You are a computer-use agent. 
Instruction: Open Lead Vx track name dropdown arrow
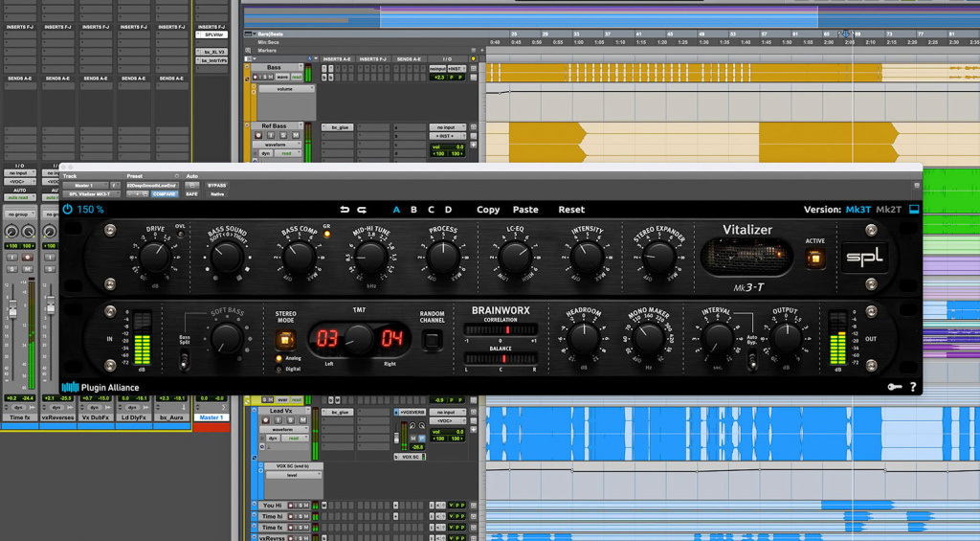(306, 411)
